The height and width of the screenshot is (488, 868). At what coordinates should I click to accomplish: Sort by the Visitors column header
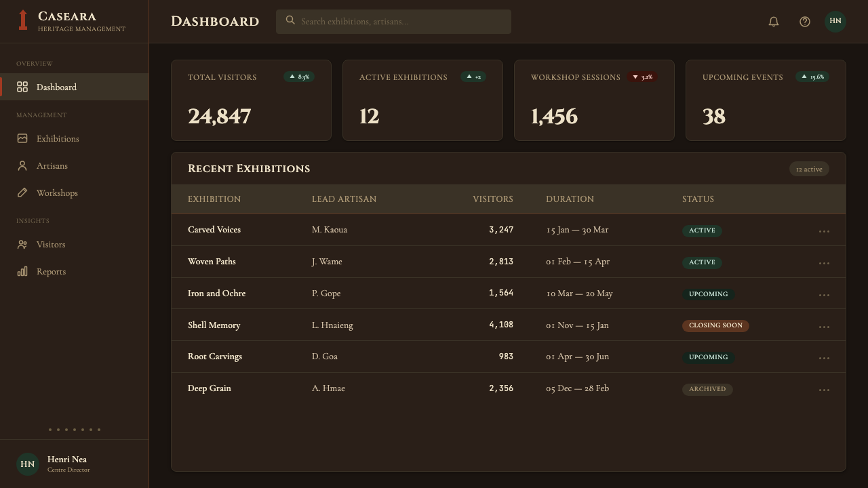tap(493, 199)
